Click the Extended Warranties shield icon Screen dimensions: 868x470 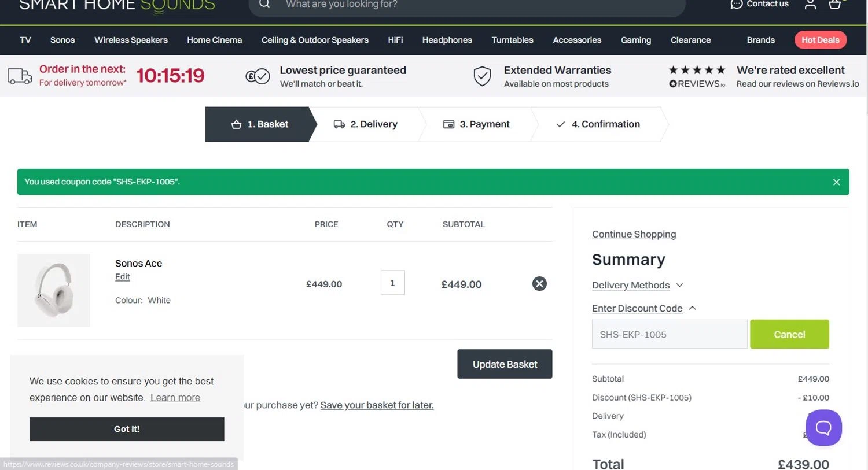tap(482, 76)
